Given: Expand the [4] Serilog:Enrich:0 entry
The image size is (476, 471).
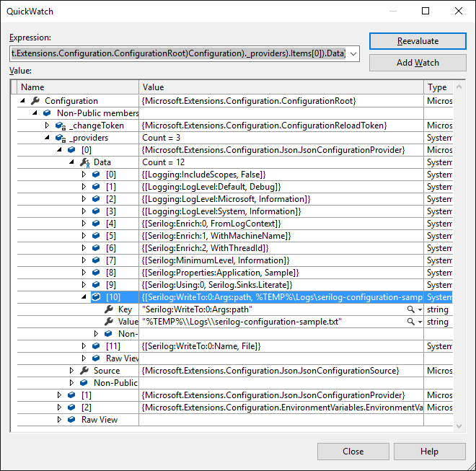Looking at the screenshot, I should [84, 223].
